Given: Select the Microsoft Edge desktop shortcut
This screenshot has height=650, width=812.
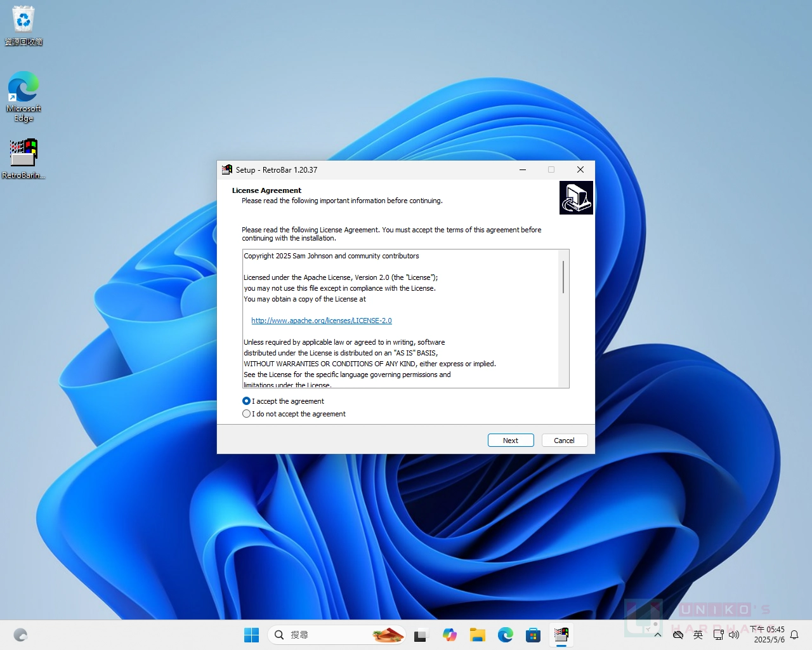Looking at the screenshot, I should coord(23,96).
